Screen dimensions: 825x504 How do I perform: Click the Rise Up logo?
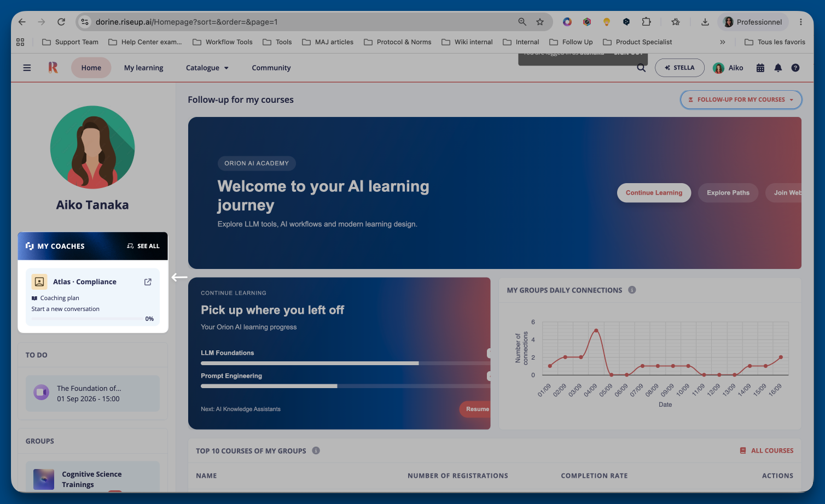[53, 68]
